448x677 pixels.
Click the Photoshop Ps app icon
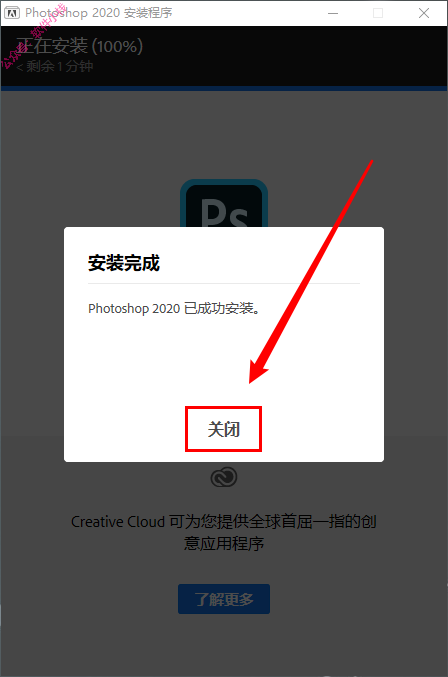pyautogui.click(x=224, y=203)
